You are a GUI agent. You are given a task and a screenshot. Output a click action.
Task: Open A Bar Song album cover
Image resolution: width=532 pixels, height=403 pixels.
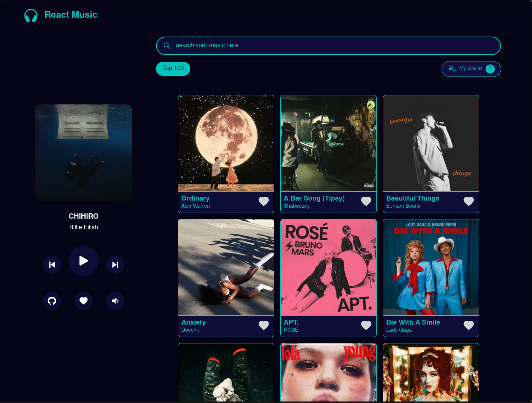[329, 143]
